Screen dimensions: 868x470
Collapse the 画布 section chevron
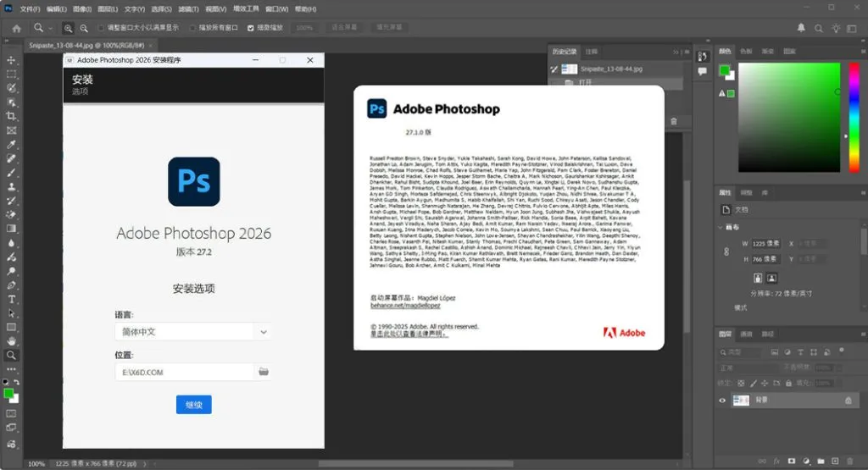point(721,227)
